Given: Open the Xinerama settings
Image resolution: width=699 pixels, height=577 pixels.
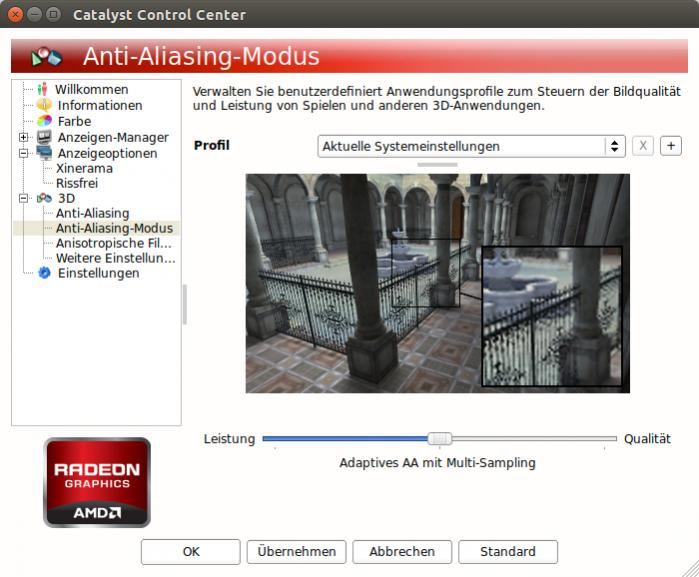Looking at the screenshot, I should [x=84, y=169].
